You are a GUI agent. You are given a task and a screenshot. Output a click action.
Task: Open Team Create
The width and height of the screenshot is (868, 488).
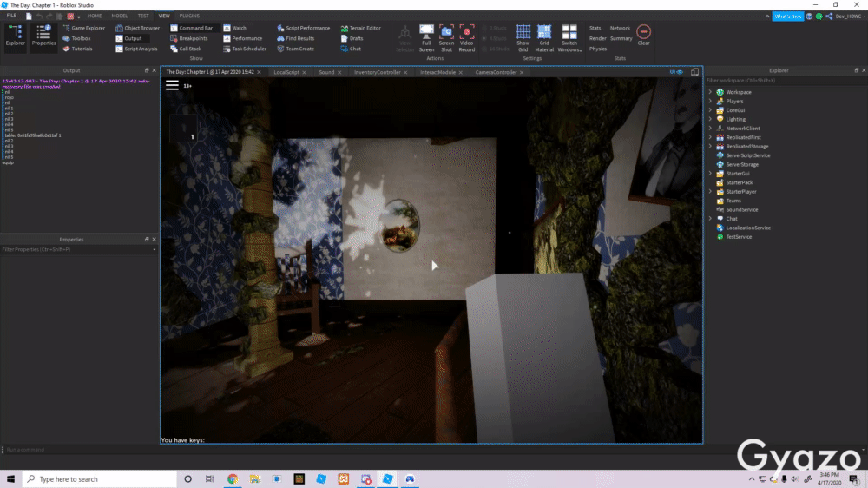tap(296, 49)
